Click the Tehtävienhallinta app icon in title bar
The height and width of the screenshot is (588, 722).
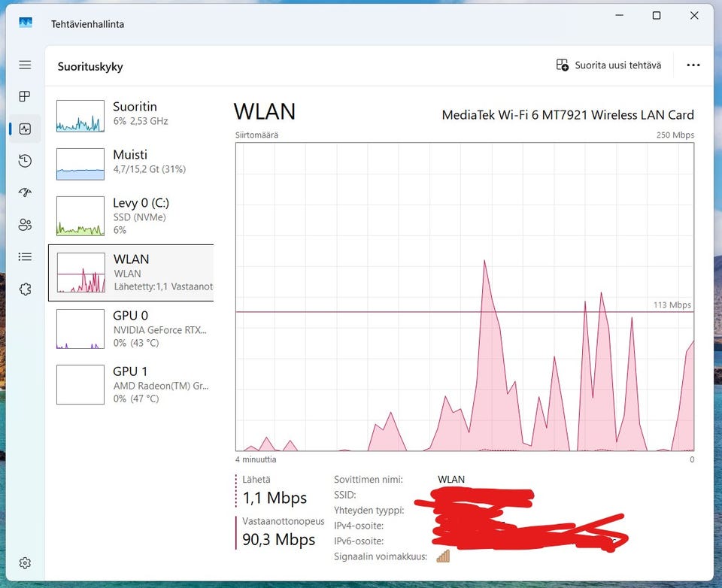(x=26, y=23)
